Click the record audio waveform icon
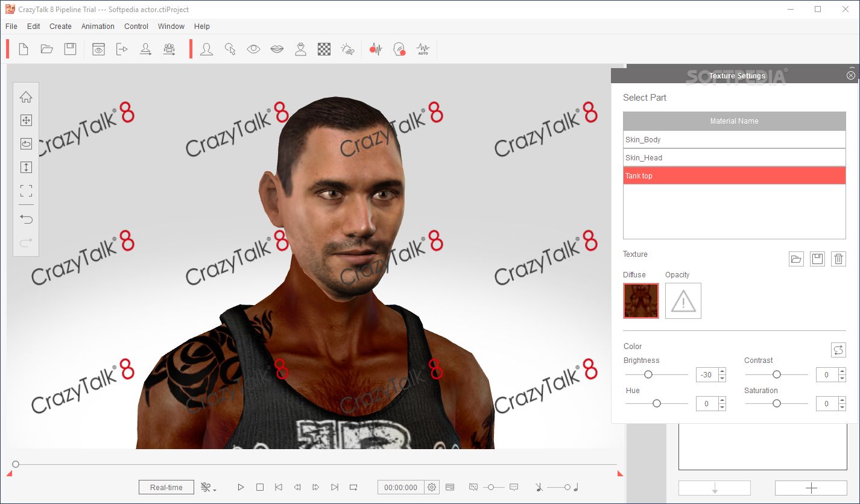Screen dimensions: 860x504 coord(376,49)
